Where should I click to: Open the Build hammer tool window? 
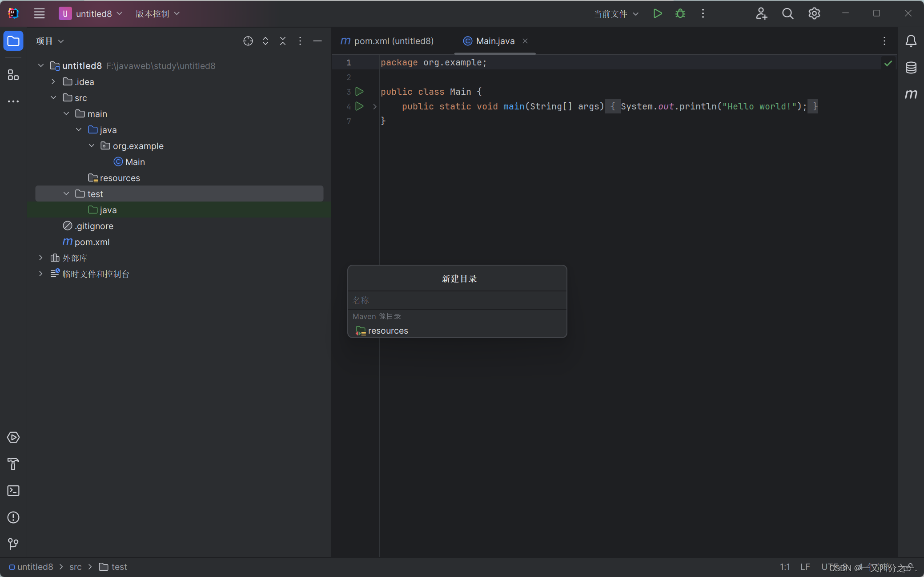13,464
